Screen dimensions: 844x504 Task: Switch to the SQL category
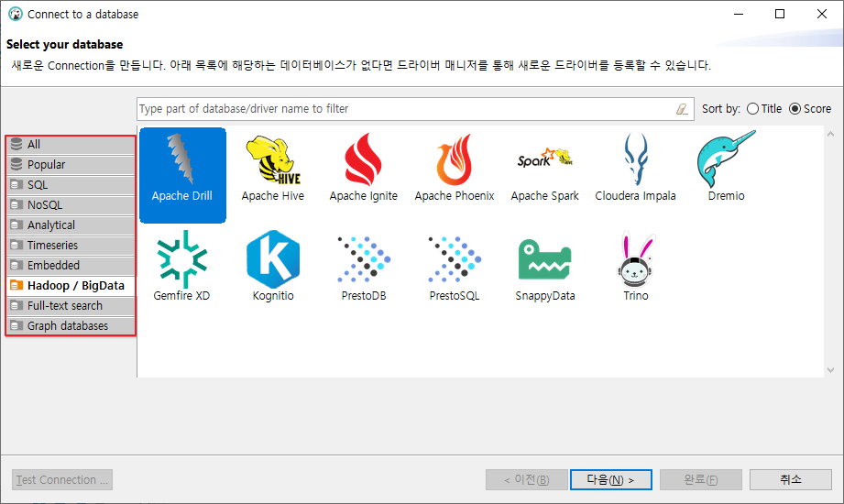pos(71,185)
